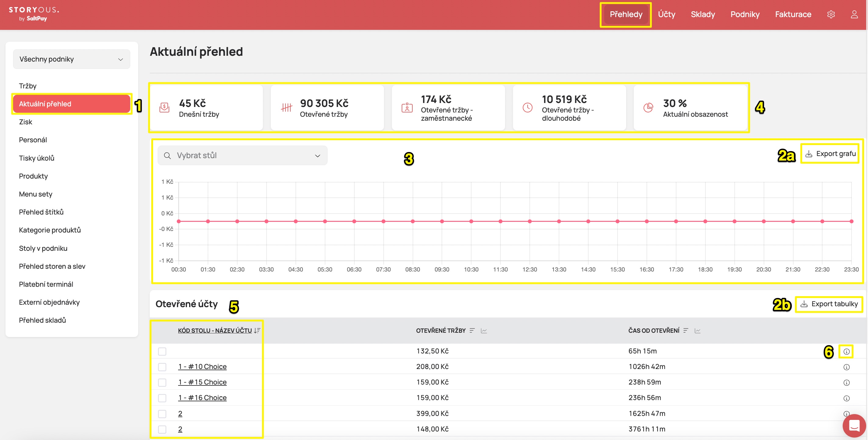The width and height of the screenshot is (868, 440).
Task: Open info icon for 208,00 Kč row
Action: point(846,367)
